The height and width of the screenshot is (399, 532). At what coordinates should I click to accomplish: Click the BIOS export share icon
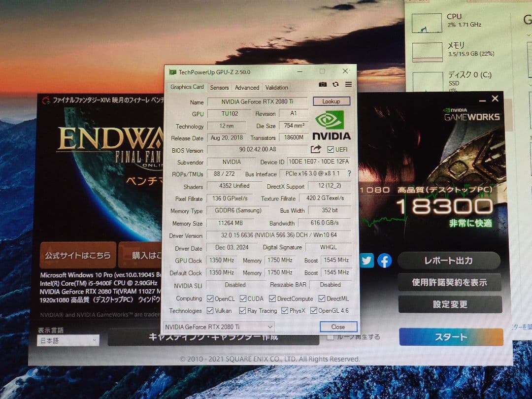[x=316, y=149]
